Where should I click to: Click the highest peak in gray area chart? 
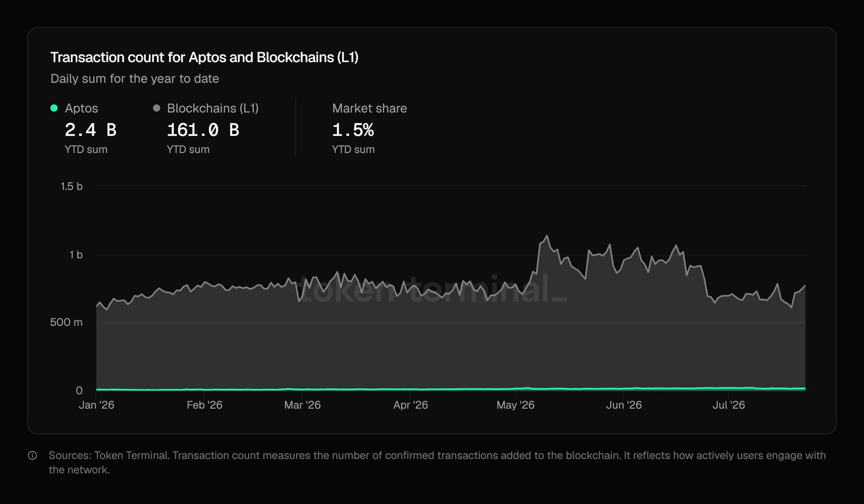tap(547, 236)
